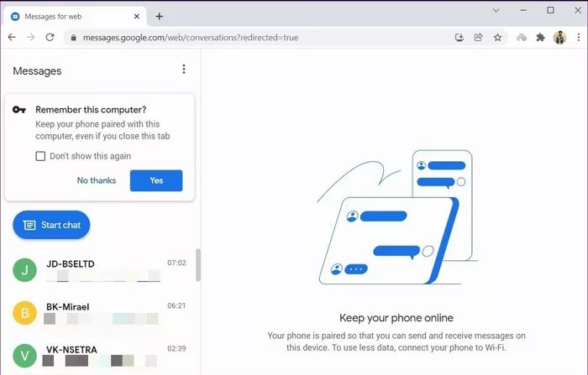Select the Messages for web tab

coord(75,17)
